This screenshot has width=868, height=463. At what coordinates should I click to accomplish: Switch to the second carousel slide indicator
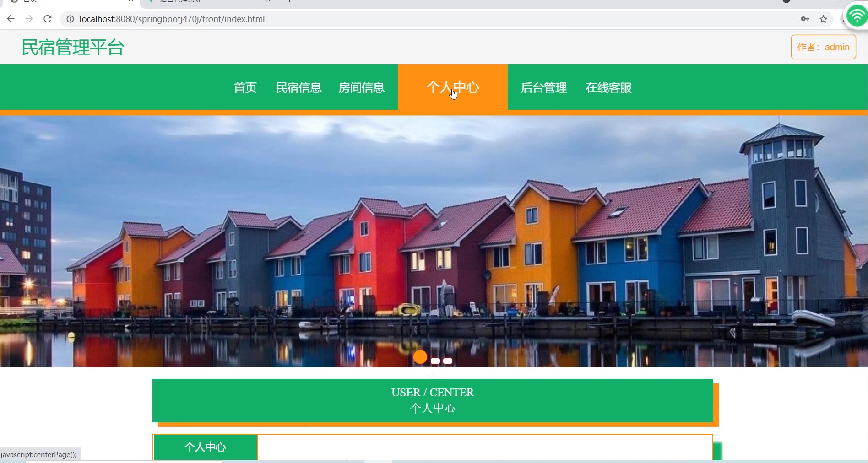(x=435, y=361)
